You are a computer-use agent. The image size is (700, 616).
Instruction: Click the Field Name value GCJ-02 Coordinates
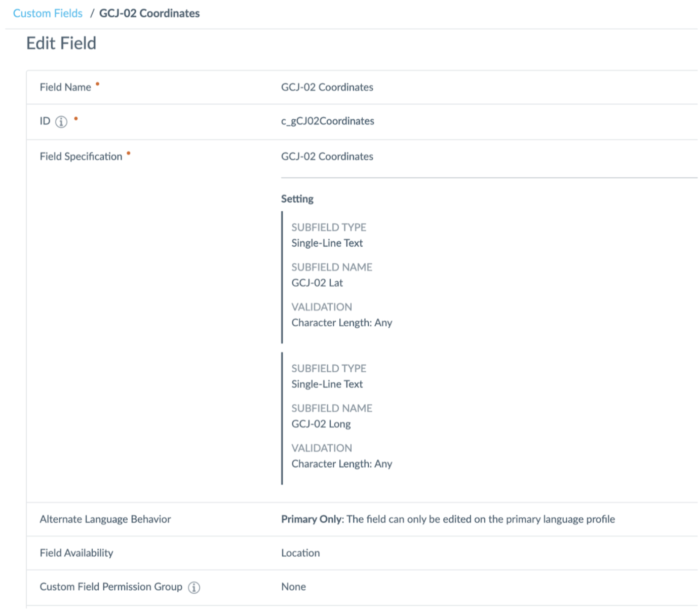(327, 87)
